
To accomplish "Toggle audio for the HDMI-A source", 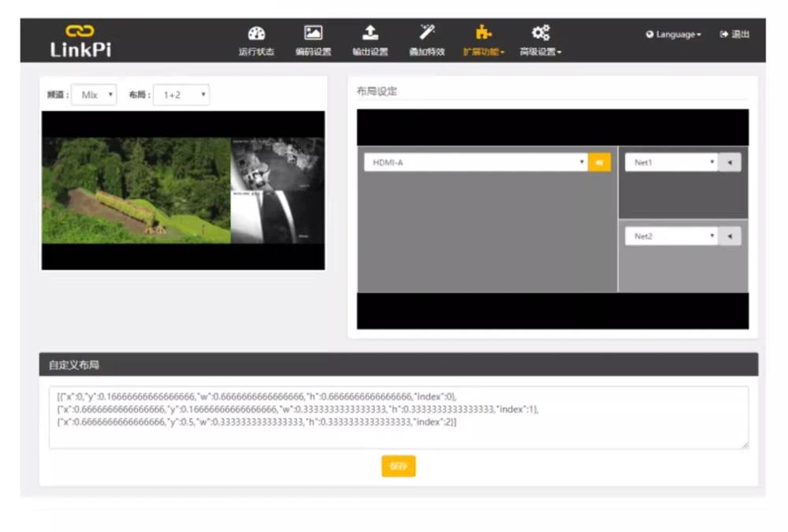I will [x=600, y=162].
